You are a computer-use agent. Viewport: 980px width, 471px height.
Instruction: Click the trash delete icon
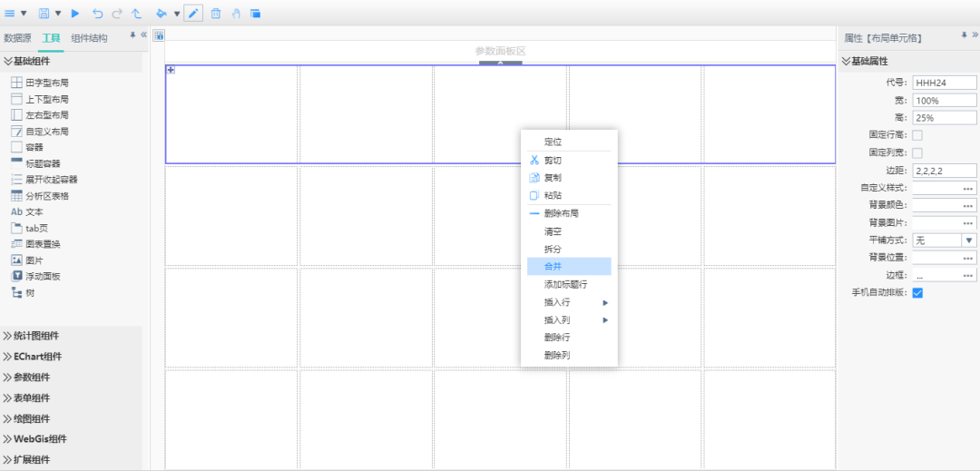pos(216,14)
